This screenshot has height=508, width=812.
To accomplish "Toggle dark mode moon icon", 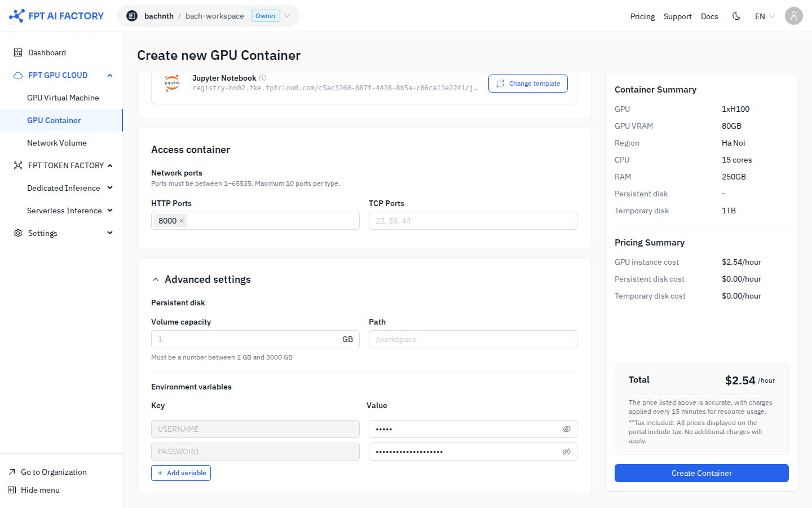I will pos(736,16).
